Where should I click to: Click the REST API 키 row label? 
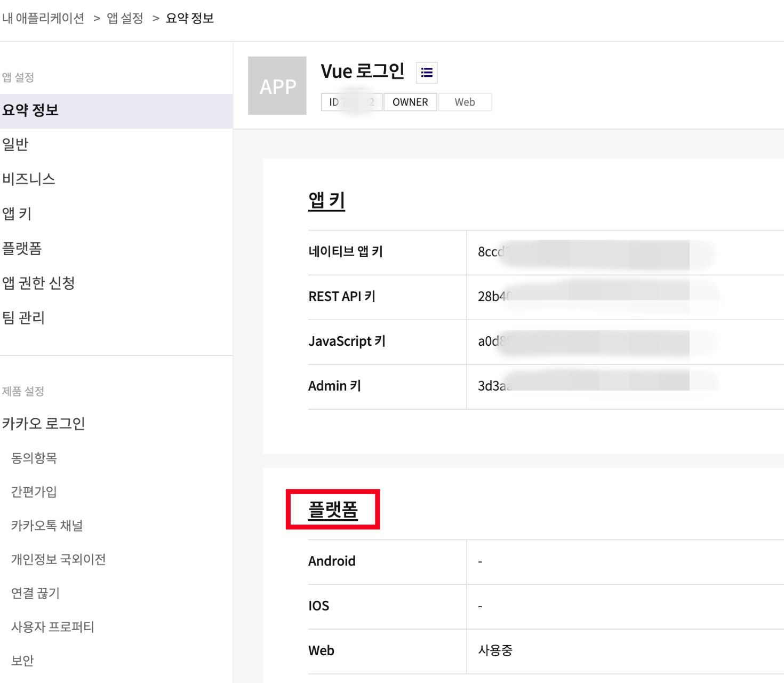pos(342,296)
